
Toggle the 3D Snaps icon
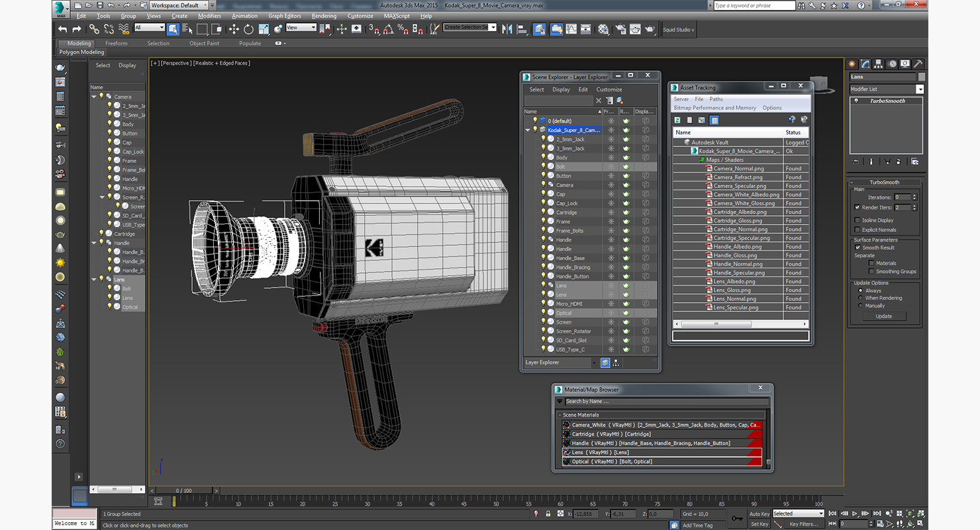pyautogui.click(x=374, y=29)
